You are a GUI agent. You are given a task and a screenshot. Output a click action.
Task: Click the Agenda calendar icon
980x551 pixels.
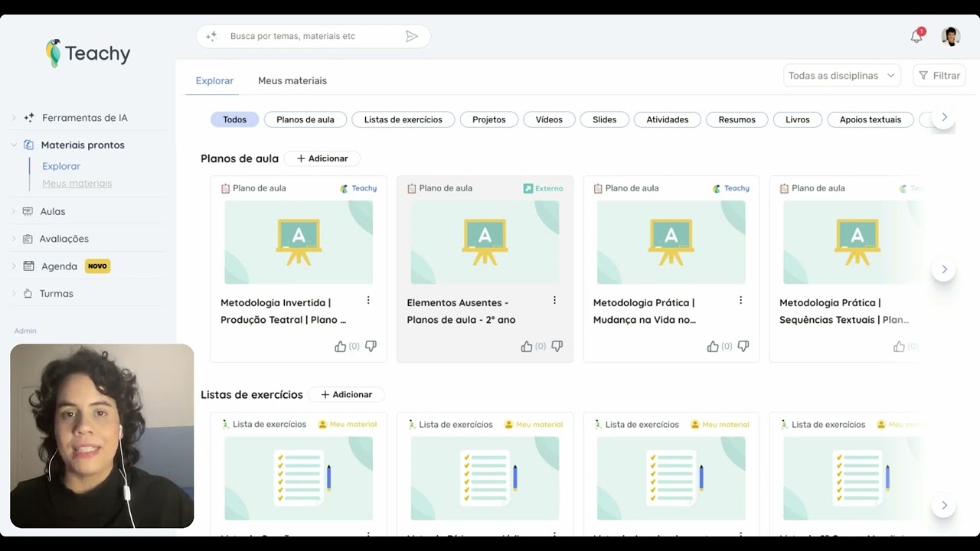click(x=28, y=266)
